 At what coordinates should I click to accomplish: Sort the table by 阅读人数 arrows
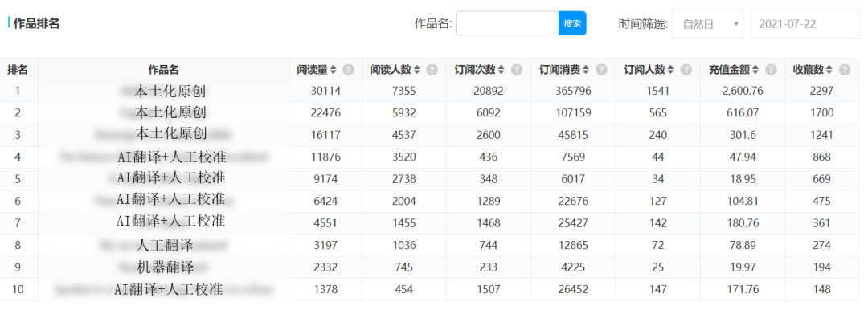click(x=417, y=70)
